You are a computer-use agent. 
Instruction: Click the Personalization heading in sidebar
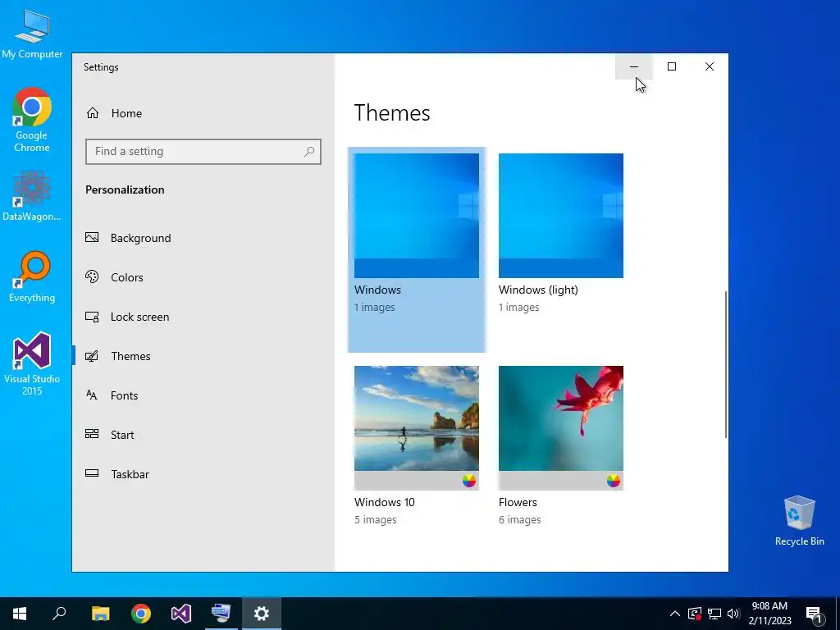point(125,189)
